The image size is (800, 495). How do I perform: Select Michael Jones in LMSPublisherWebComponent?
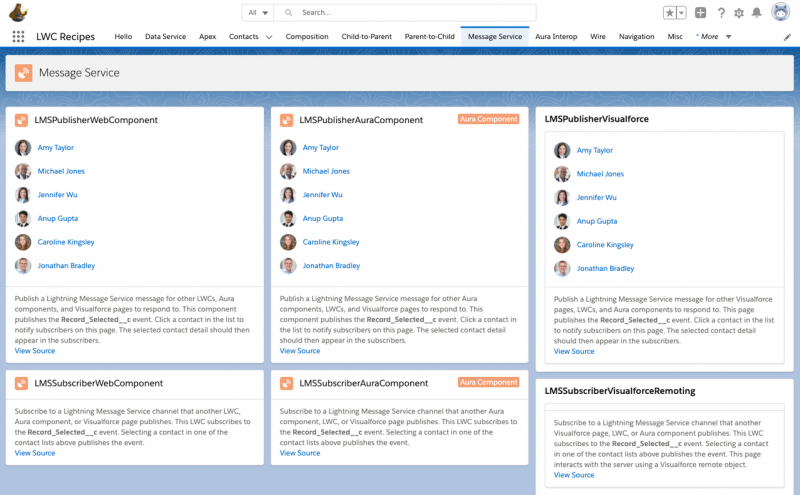tap(61, 171)
